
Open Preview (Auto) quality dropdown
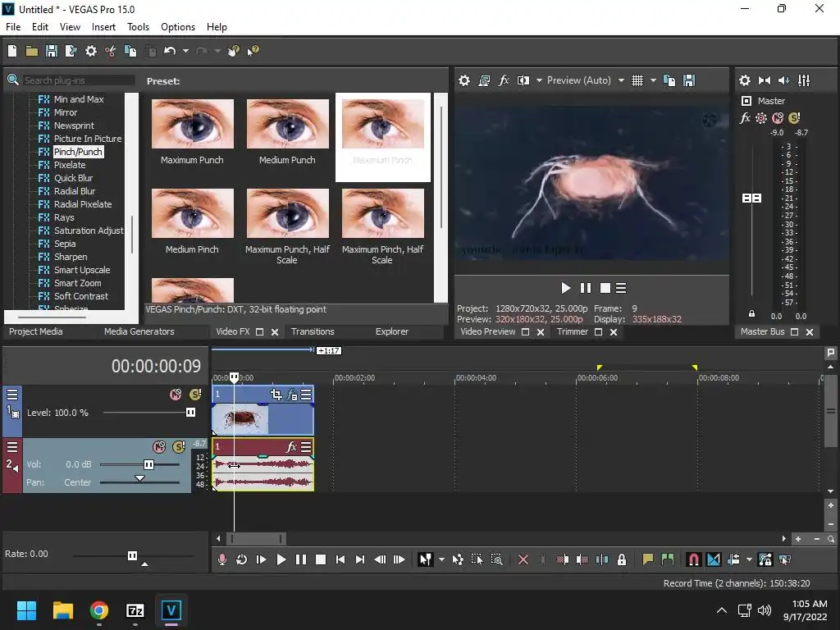pos(621,80)
